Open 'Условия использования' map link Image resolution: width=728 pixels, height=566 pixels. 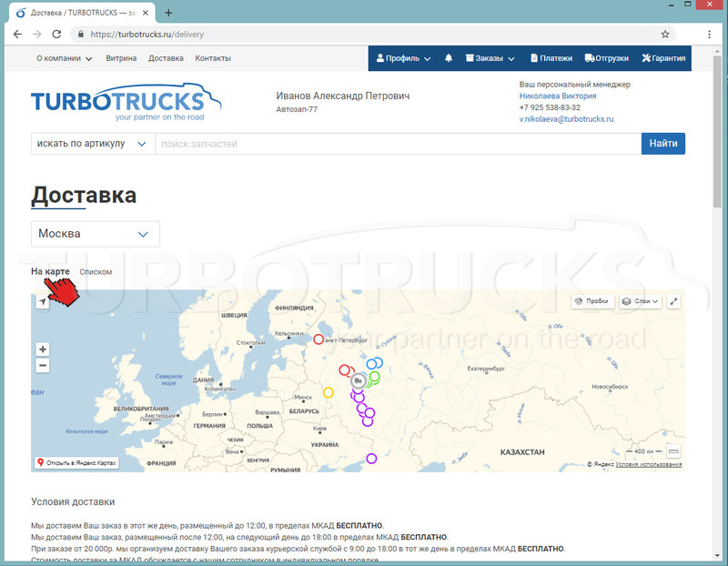point(649,464)
